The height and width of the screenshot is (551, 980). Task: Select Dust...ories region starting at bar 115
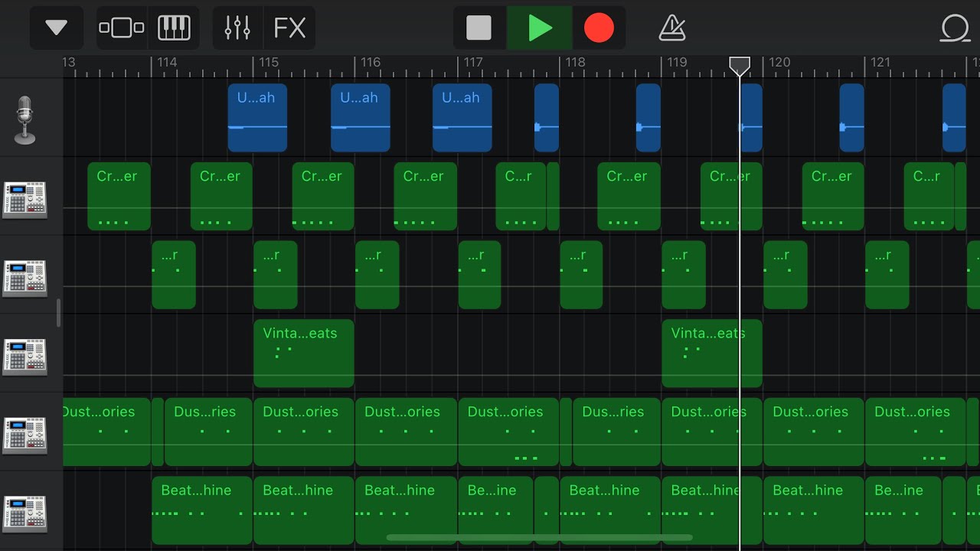[x=304, y=432]
